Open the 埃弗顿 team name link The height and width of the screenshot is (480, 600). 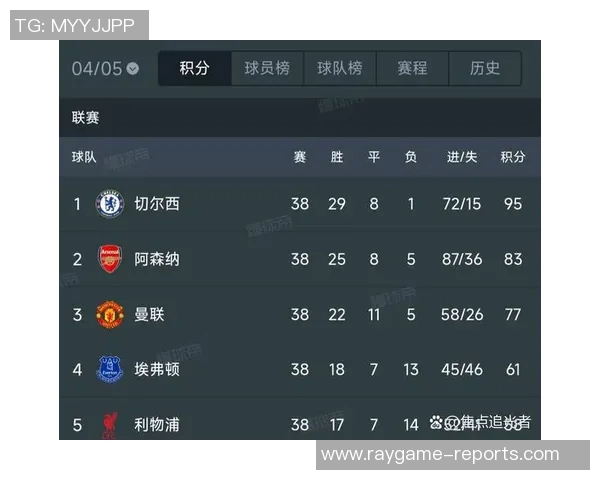click(x=157, y=369)
